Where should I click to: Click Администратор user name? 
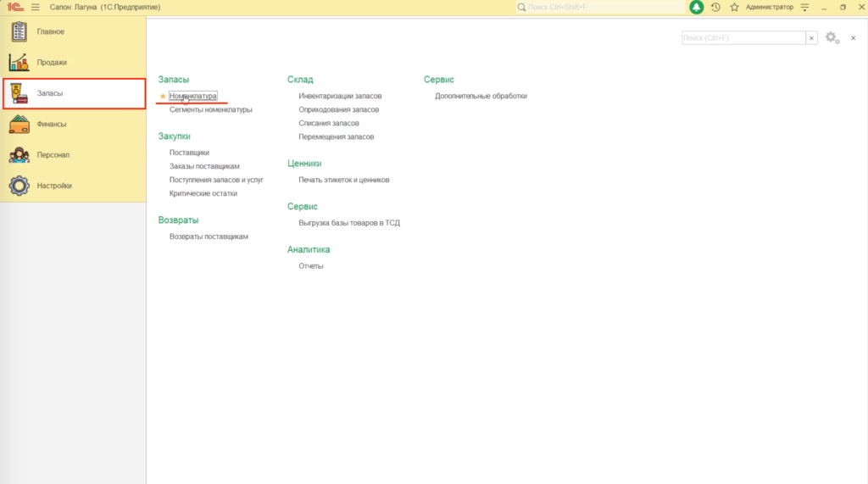click(770, 7)
